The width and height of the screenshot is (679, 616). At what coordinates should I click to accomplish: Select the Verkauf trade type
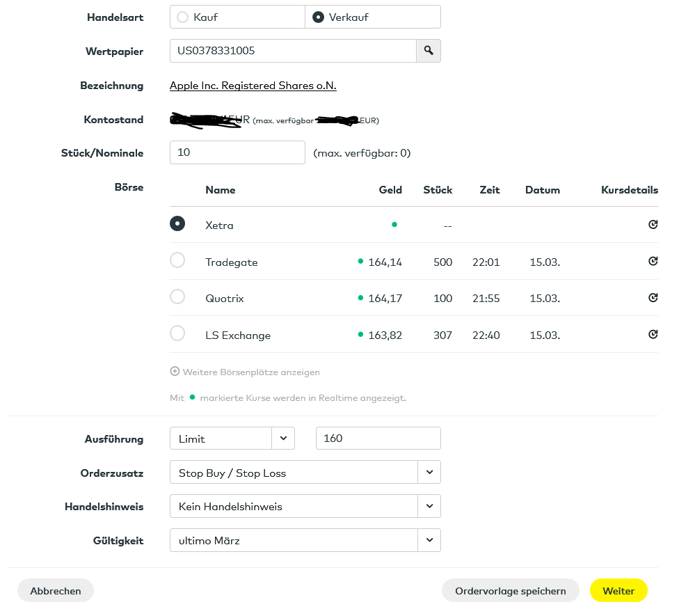[x=319, y=17]
